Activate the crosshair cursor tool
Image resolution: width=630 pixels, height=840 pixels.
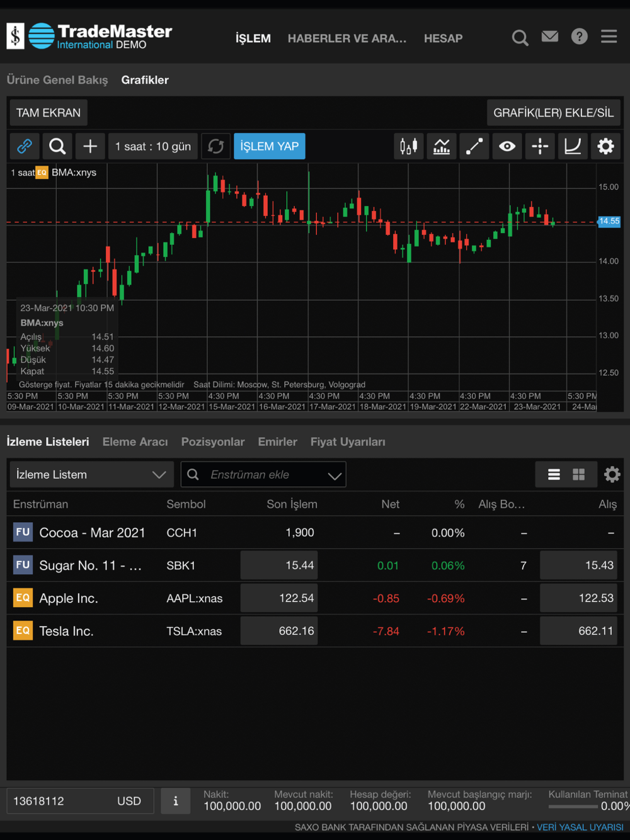[540, 146]
